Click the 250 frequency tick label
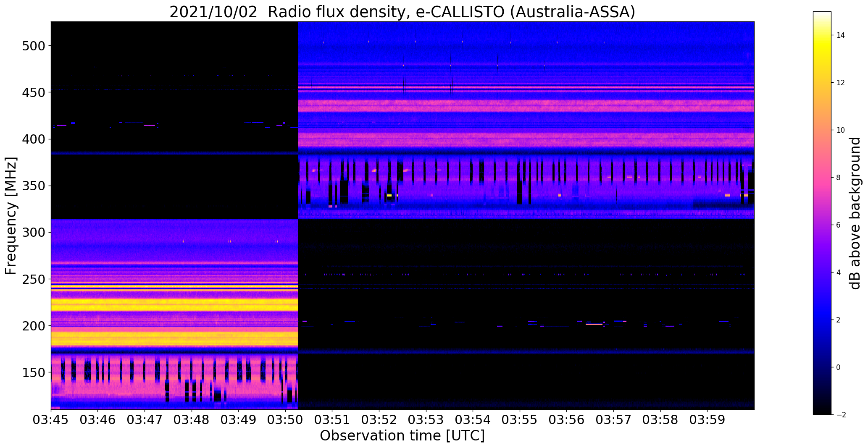This screenshot has width=868, height=448. (x=34, y=279)
